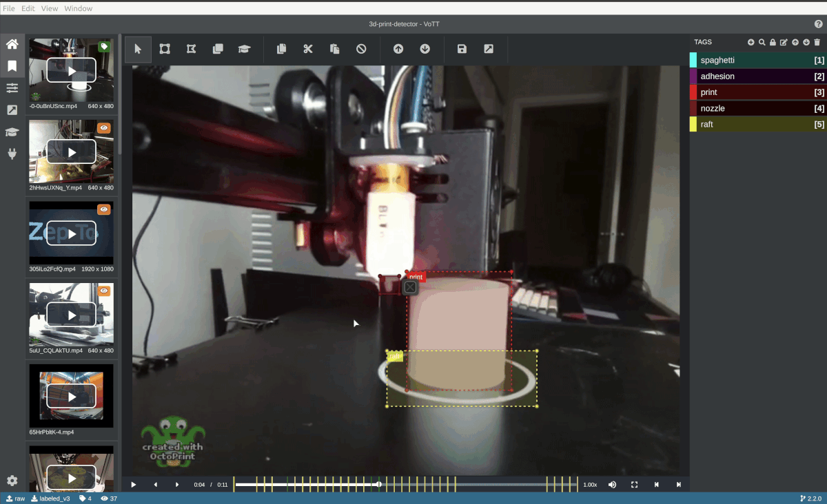Jump to previous tagged frame

(656, 485)
